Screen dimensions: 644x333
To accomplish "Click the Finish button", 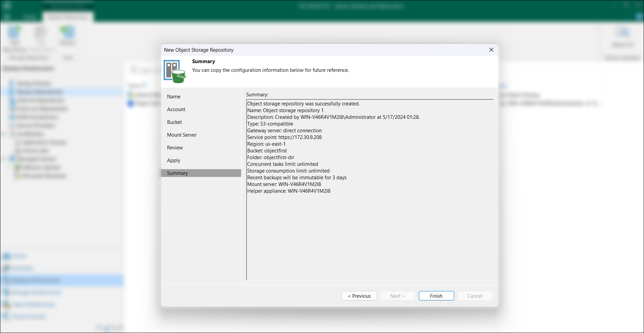I will [436, 296].
